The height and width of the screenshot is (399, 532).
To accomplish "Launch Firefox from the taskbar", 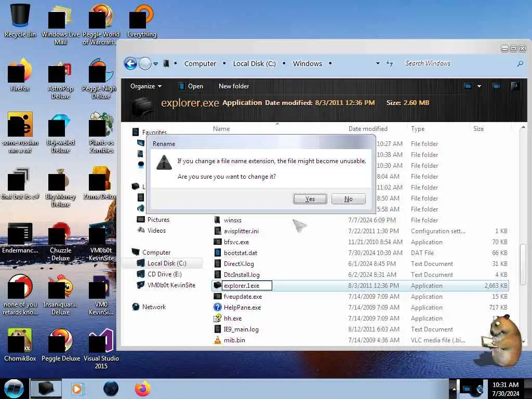I will [x=143, y=389].
